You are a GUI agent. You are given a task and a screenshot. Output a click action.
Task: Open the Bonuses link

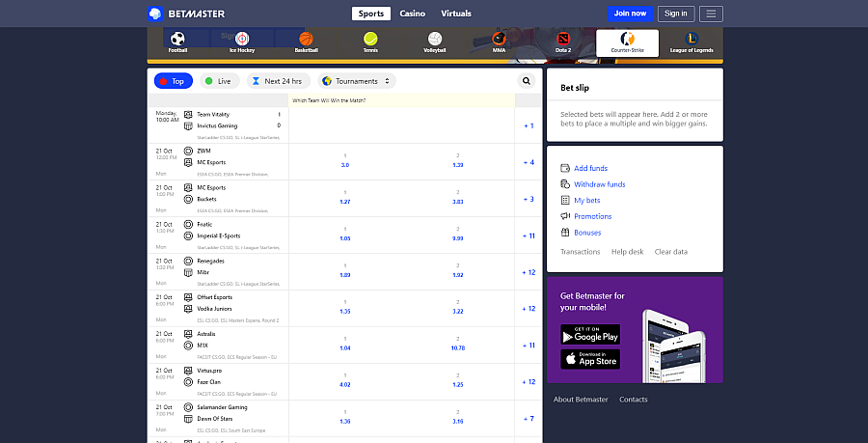[x=587, y=233]
